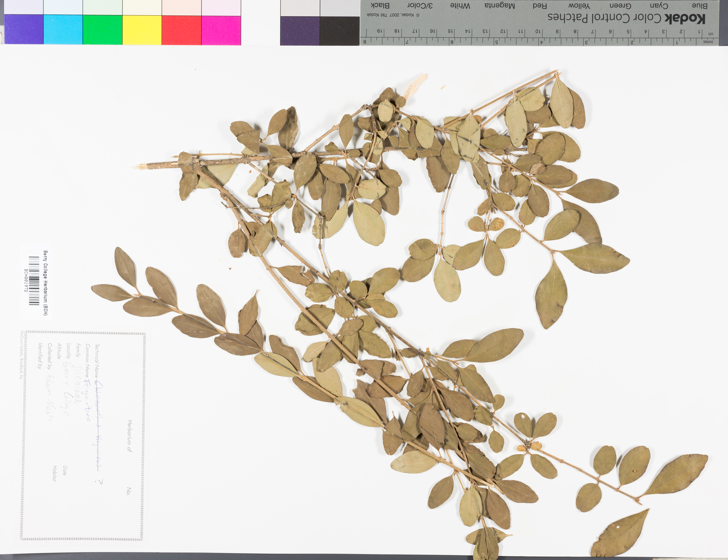
Task: Click the question mark on the label
Action: click(99, 481)
